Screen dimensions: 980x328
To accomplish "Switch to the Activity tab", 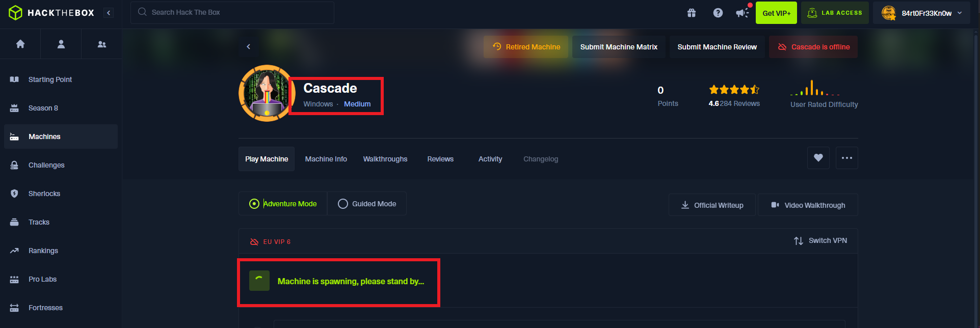I will (x=490, y=159).
